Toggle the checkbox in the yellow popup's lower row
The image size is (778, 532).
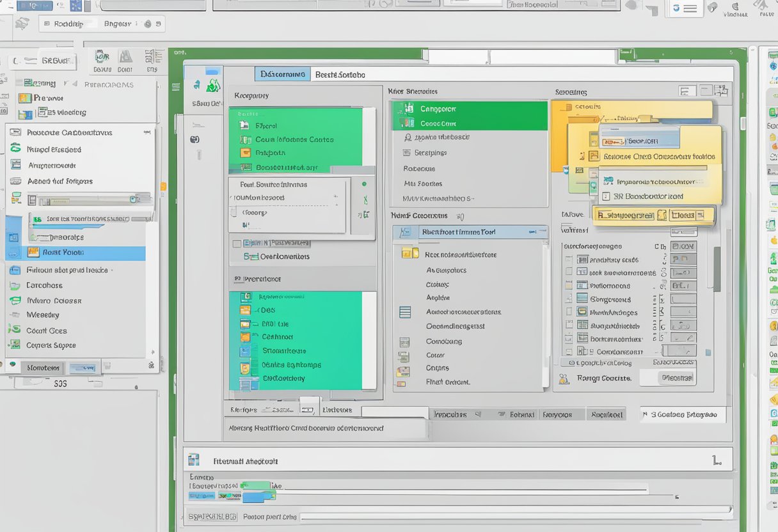coord(605,197)
